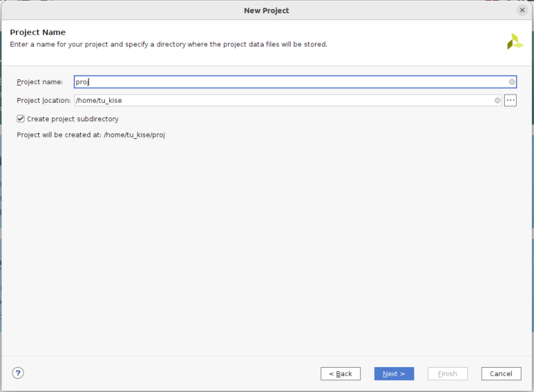Clear the Project location field with its X icon

click(498, 101)
